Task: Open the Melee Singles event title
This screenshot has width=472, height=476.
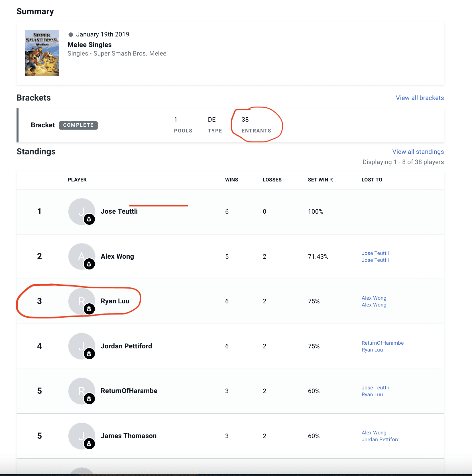Action: (89, 45)
